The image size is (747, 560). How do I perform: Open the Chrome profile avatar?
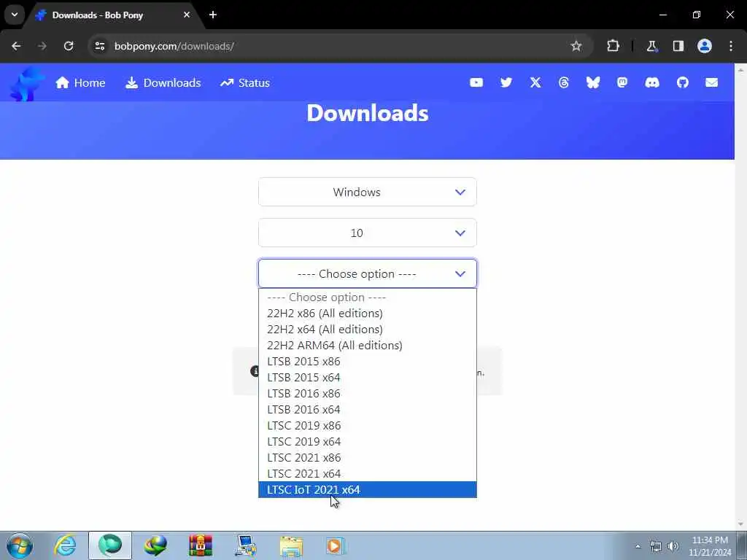(x=705, y=46)
